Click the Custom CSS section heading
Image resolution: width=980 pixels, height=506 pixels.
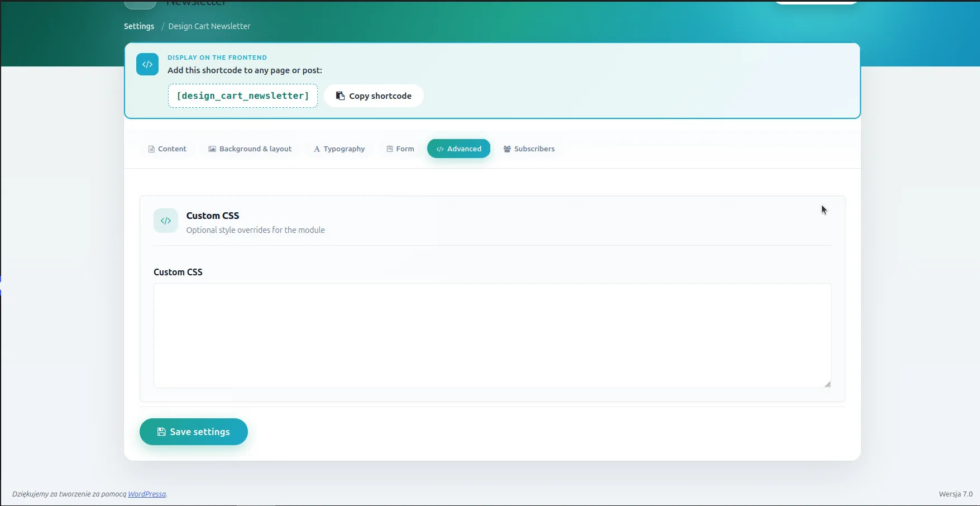[x=213, y=216]
